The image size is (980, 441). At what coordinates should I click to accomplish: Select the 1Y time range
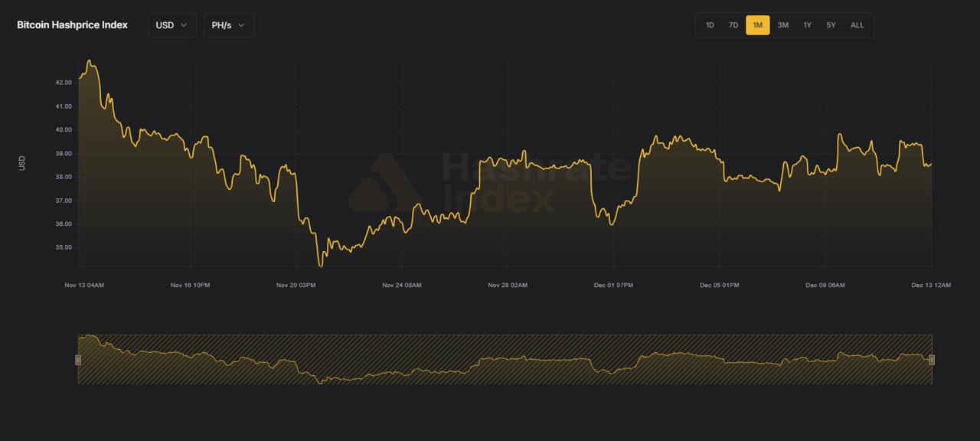pos(806,24)
